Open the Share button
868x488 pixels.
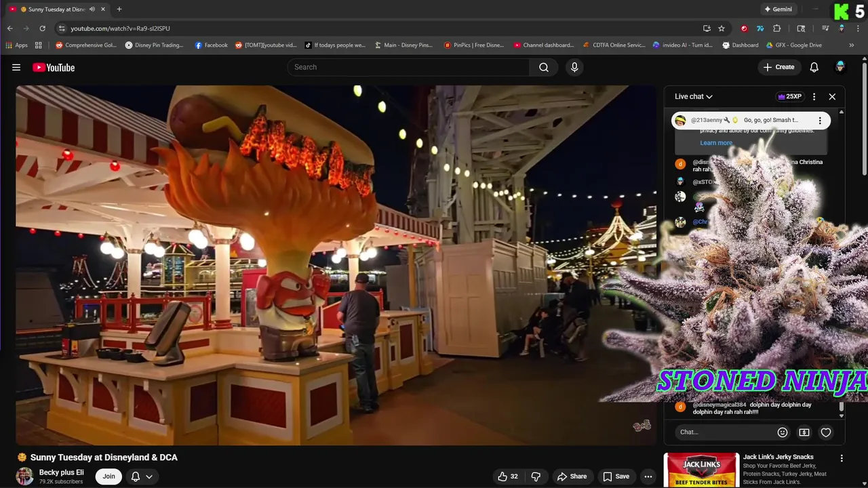pos(572,476)
